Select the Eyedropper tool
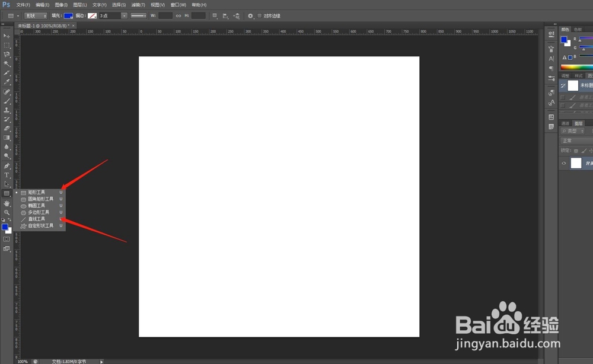 [x=7, y=82]
